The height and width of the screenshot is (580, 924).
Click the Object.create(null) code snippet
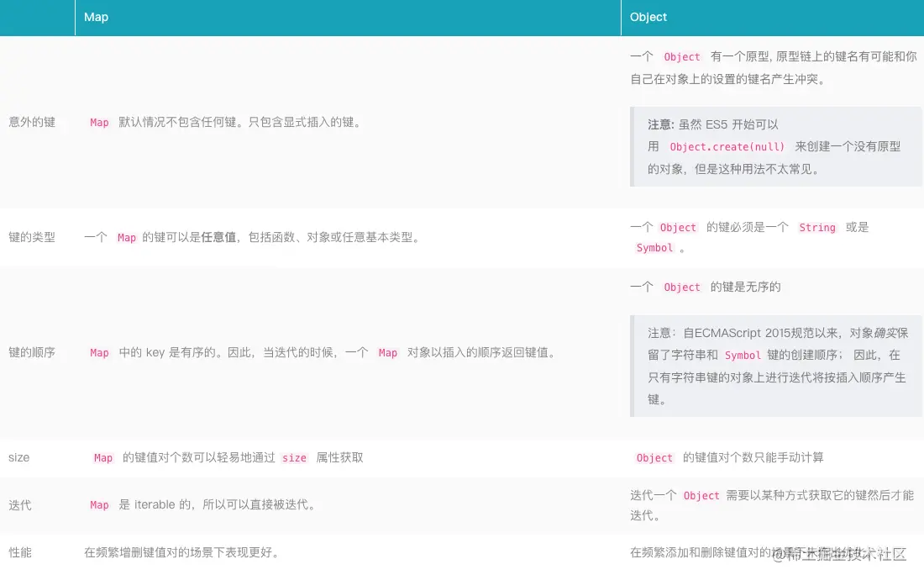(x=727, y=146)
